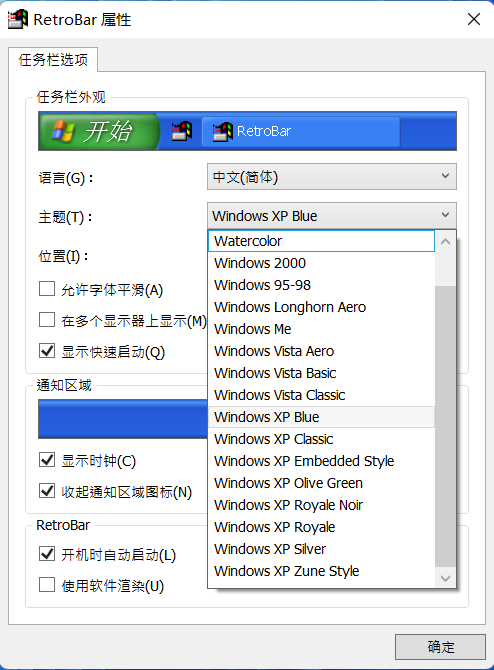Uncheck 开机时自动启动(L) option
The image size is (494, 670).
(x=47, y=554)
